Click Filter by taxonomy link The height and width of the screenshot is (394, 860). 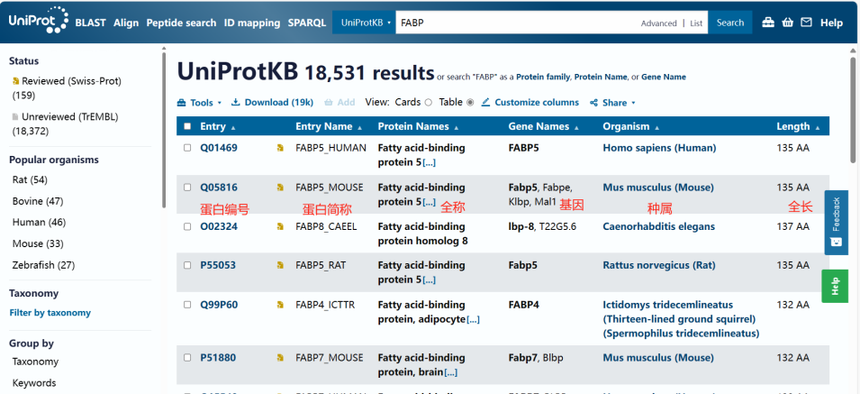pyautogui.click(x=50, y=313)
